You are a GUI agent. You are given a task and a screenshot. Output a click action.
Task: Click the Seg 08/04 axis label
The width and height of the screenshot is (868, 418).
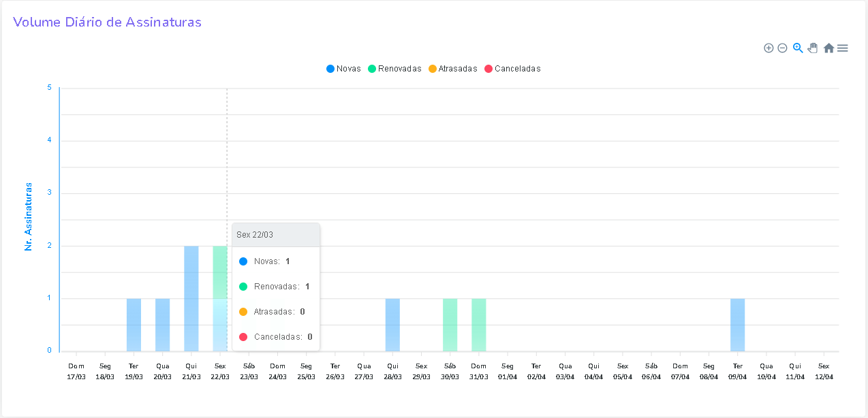click(x=709, y=371)
